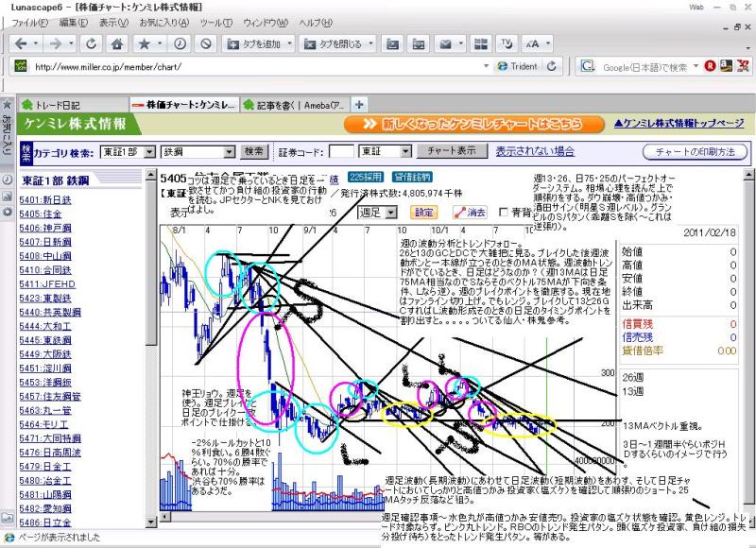The height and width of the screenshot is (548, 756).
Task: Open the ツール(T) menu
Action: pos(216,23)
